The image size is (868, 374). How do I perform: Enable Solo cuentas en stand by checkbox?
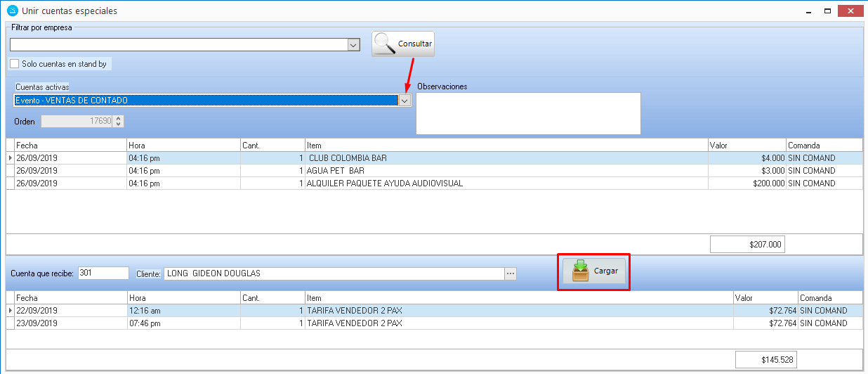[x=15, y=64]
